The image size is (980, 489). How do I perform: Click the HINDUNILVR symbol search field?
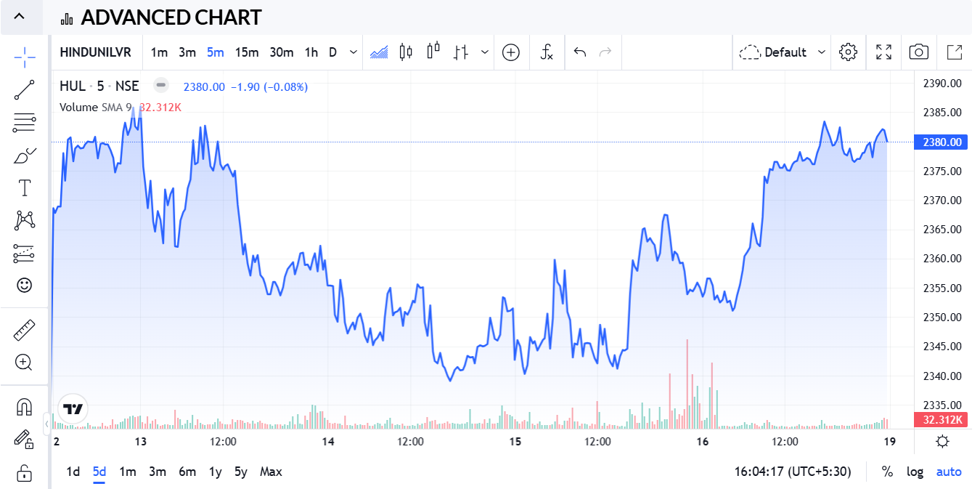[95, 52]
